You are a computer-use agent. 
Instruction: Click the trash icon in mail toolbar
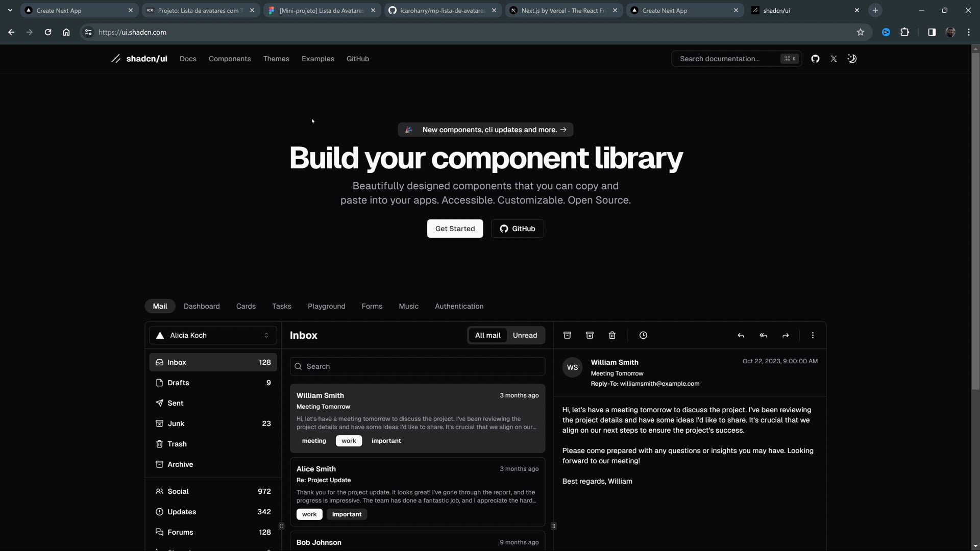pyautogui.click(x=612, y=335)
